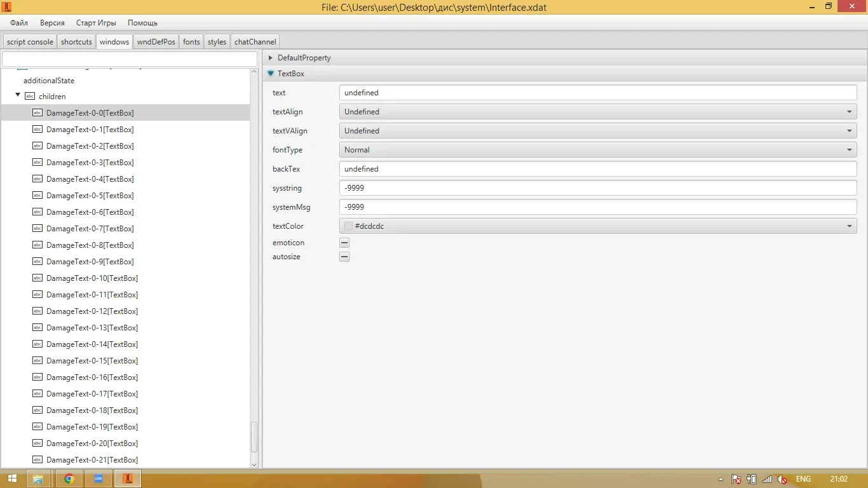Expand the DefaultProperty section
Viewport: 868px width, 488px height.
pos(271,58)
